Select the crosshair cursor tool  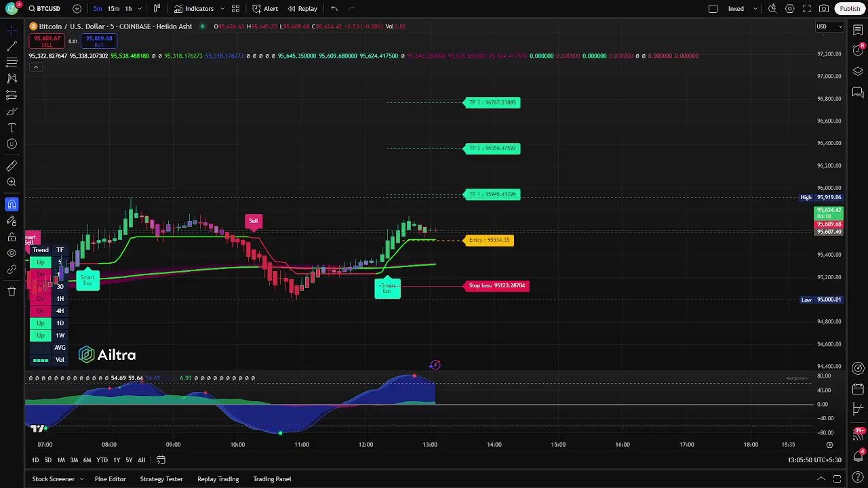pos(12,30)
